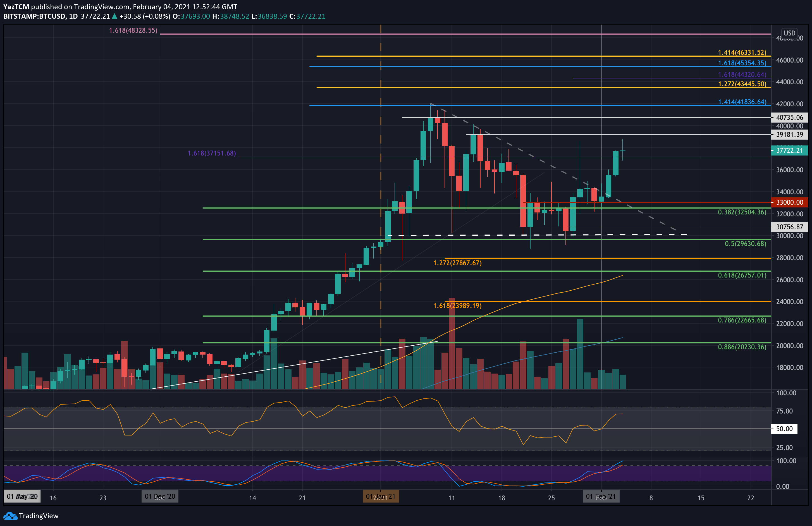Click the 1.272(43445.50) Fibonacci label

pos(742,84)
